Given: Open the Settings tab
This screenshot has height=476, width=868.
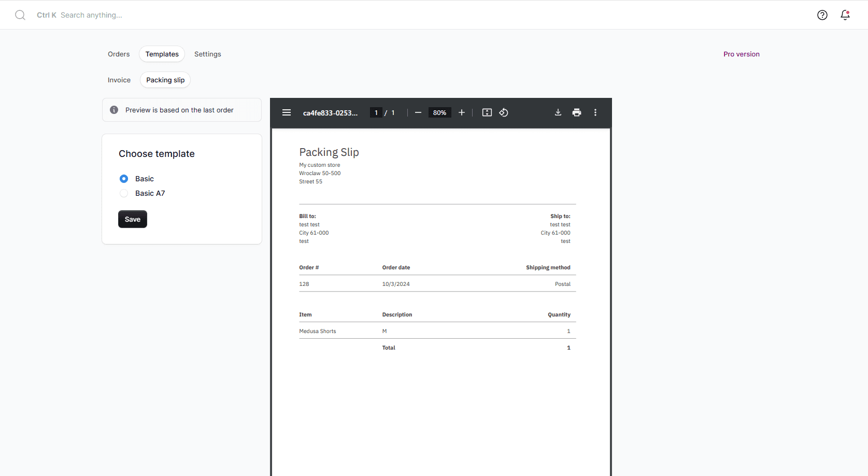Looking at the screenshot, I should pyautogui.click(x=207, y=54).
